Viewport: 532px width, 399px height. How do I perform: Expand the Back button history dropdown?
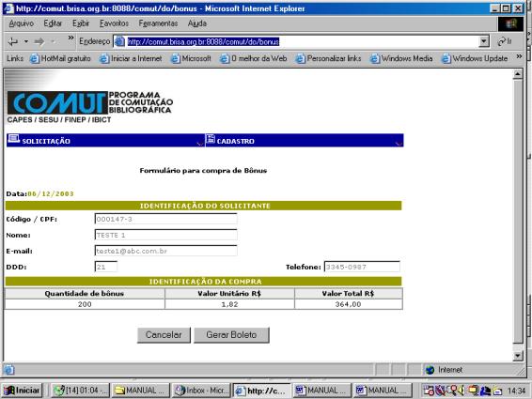(26, 41)
